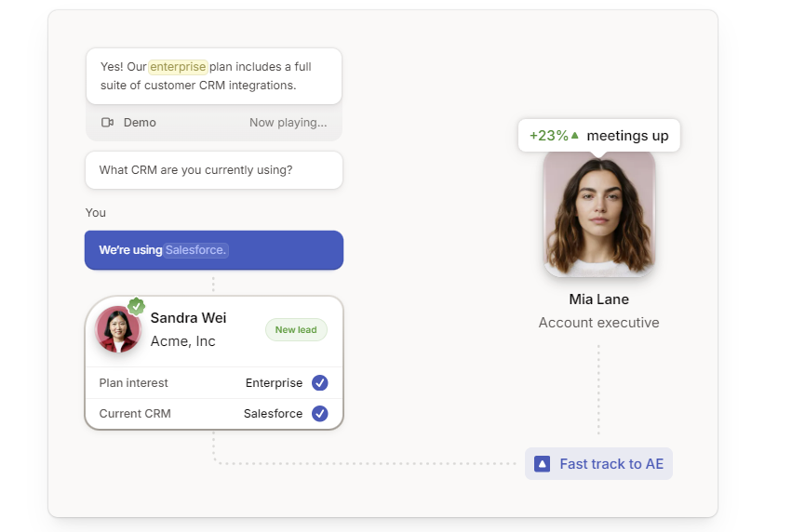The image size is (792, 532).
Task: Click the green verified badge on Sandra's avatar
Action: coord(137,306)
